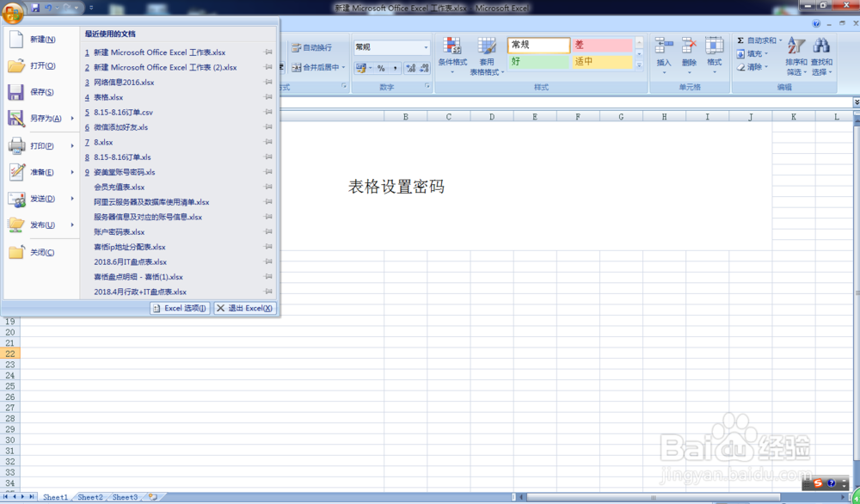
Task: Open Prepare (准备) in Office menu
Action: click(41, 172)
